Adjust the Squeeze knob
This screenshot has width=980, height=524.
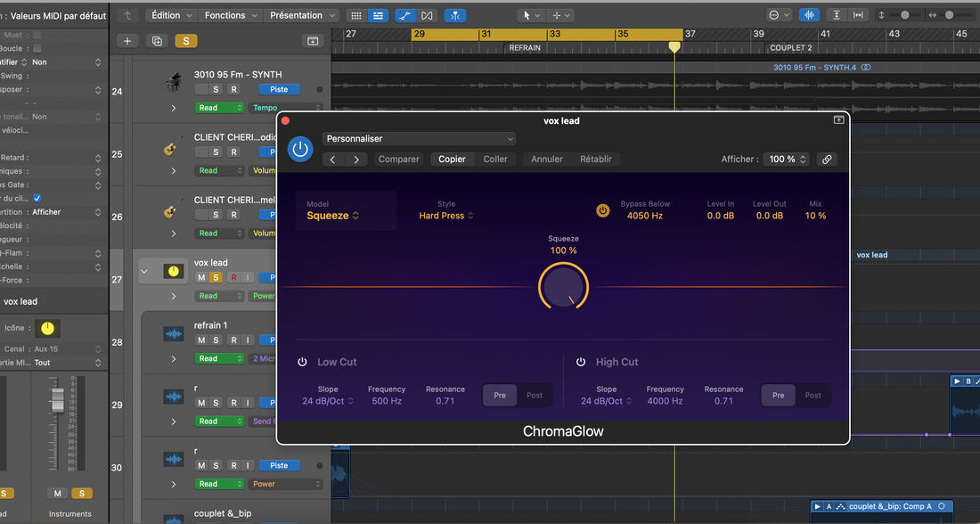(x=563, y=287)
